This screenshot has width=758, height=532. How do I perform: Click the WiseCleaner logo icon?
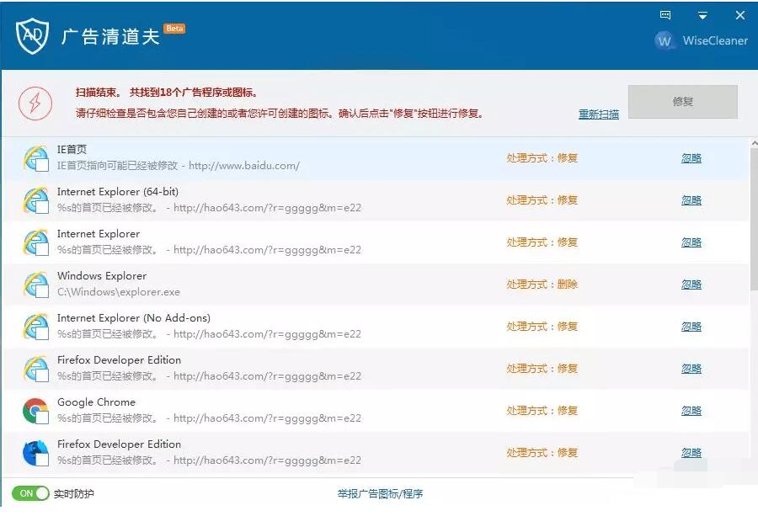[x=665, y=40]
